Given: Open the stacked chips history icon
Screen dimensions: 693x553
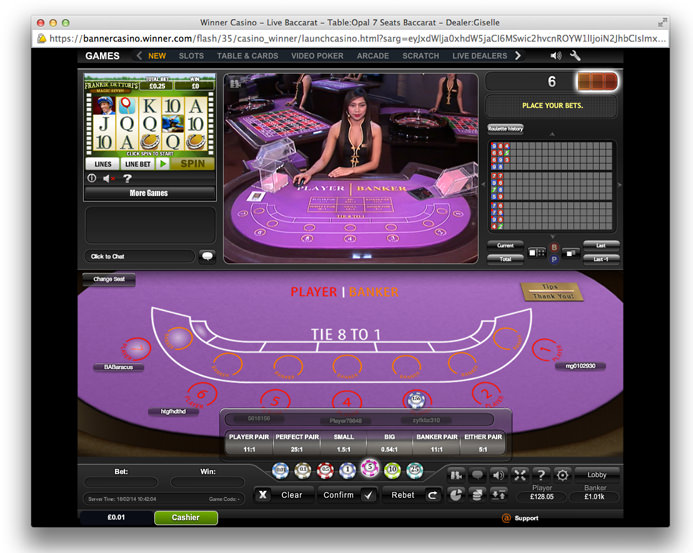Looking at the screenshot, I should (x=477, y=495).
